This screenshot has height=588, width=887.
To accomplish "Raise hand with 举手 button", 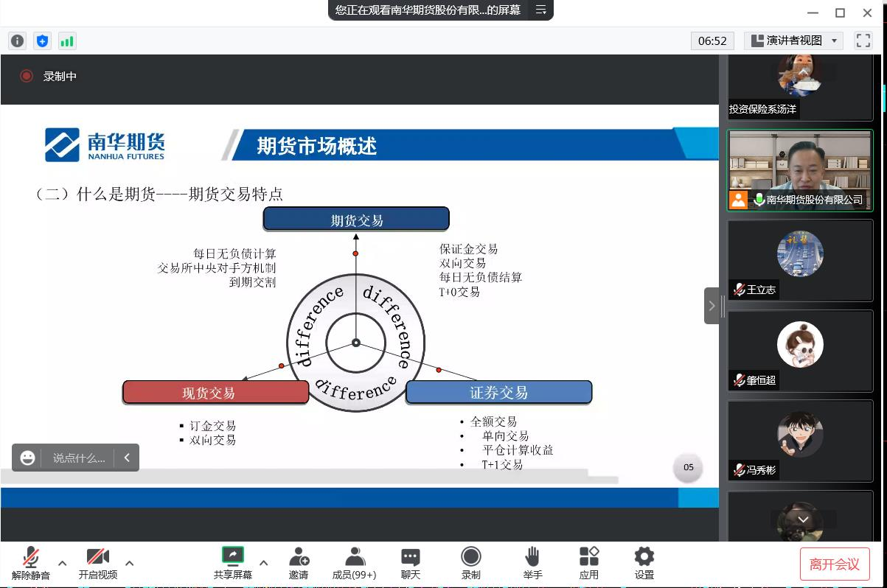I will tap(532, 563).
